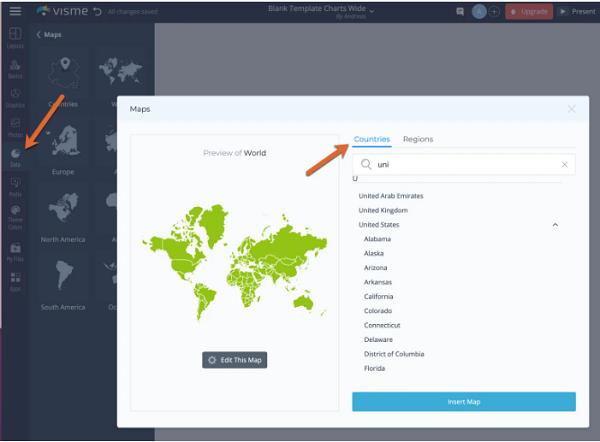Undo the last change
Viewport: 600px width, 442px height.
98,12
